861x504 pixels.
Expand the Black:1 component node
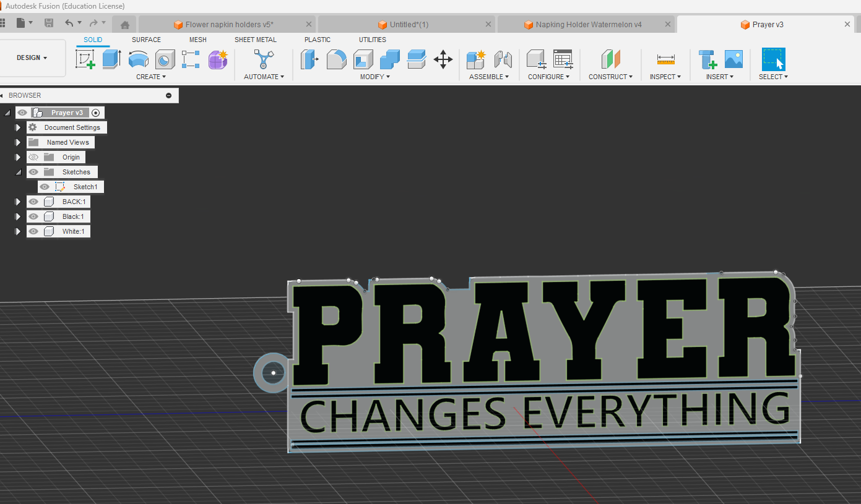coord(18,216)
